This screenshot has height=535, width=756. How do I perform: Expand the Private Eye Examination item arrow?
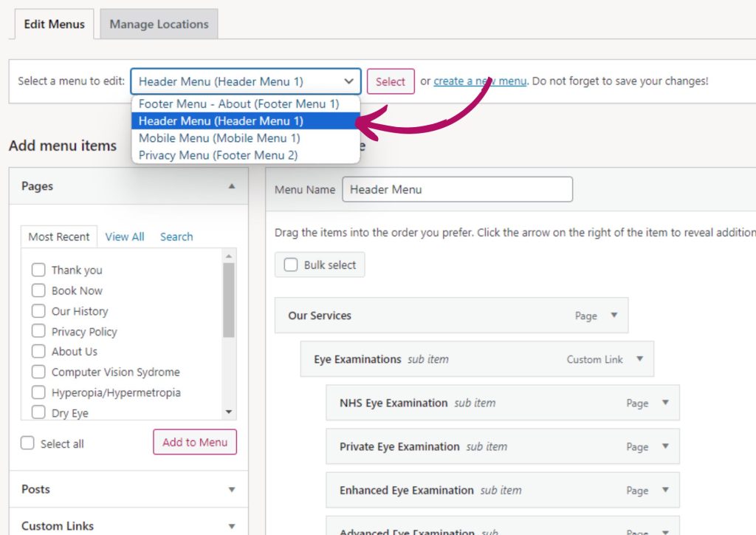665,446
